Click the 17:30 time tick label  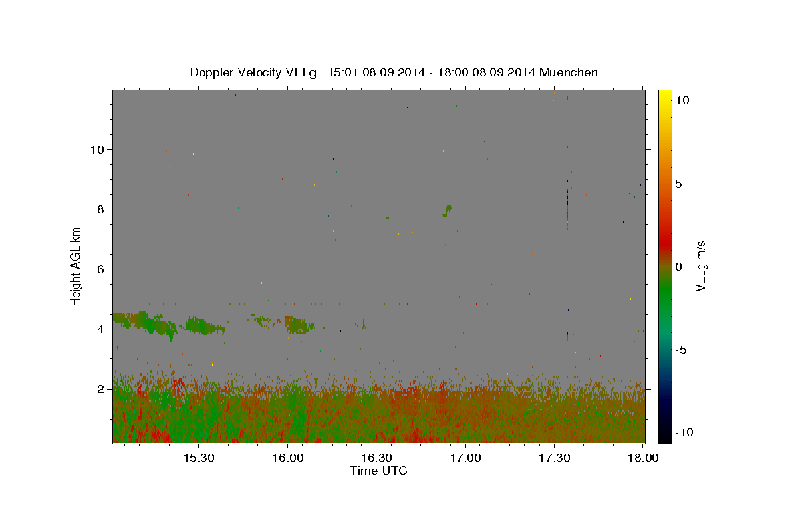coord(553,458)
